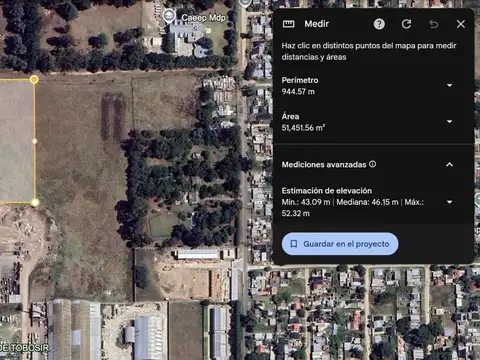This screenshot has height=360, width=480.
Task: Click the perimeter value 944.57 m
Action: [x=298, y=92]
